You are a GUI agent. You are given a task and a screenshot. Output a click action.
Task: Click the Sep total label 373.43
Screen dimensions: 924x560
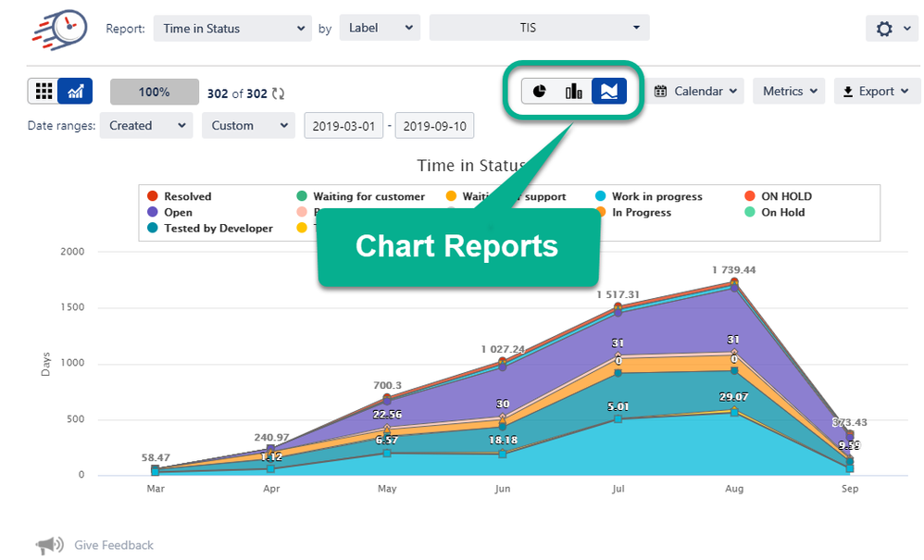tap(850, 422)
